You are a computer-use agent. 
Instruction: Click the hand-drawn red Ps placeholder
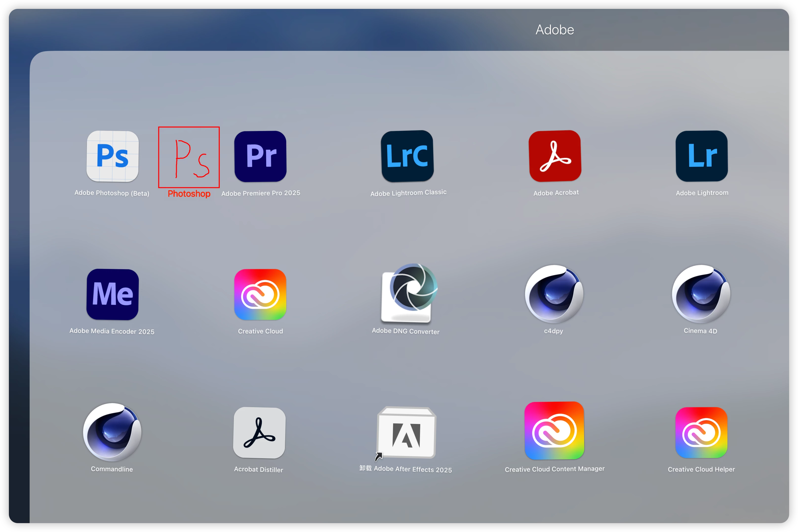coord(189,157)
